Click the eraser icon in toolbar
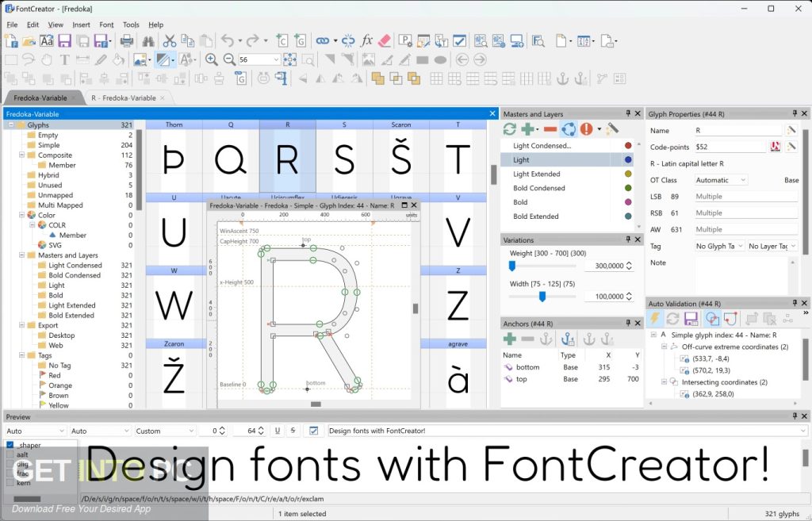The height and width of the screenshot is (521, 812). pyautogui.click(x=385, y=41)
